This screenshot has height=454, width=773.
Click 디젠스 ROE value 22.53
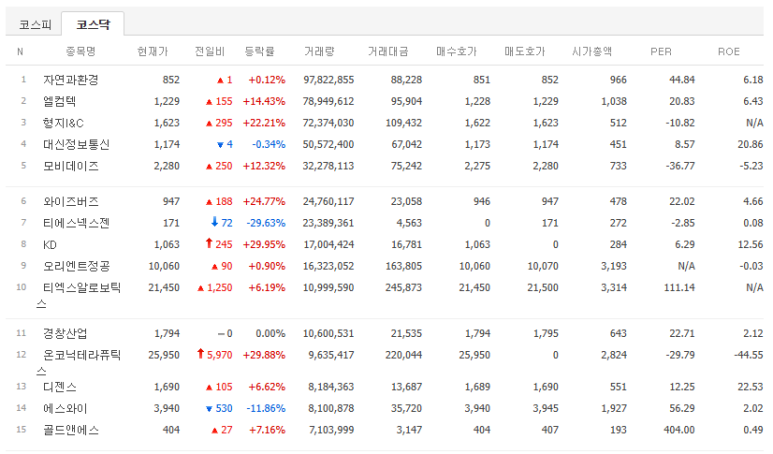tap(750, 387)
